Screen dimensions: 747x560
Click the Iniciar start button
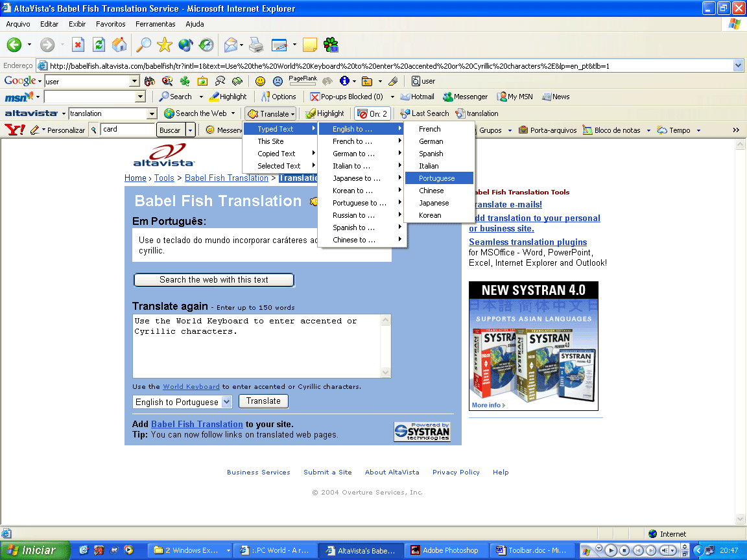pos(34,550)
